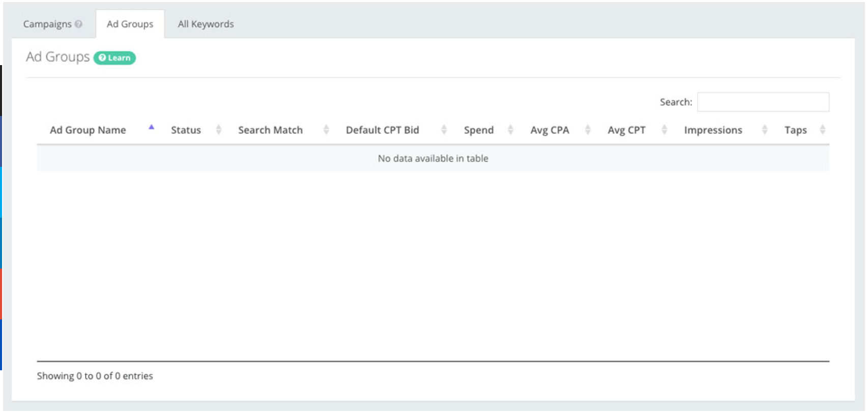This screenshot has height=413, width=868.
Task: Click the sort arrows beside Taps
Action: click(822, 130)
